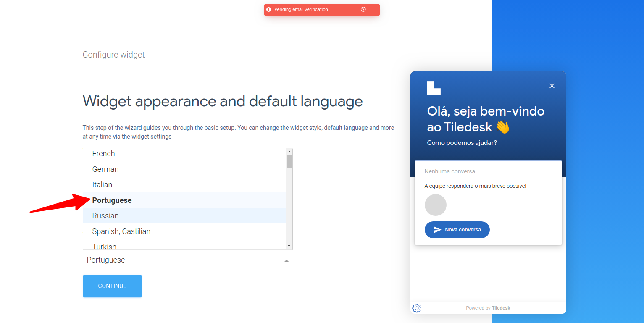The height and width of the screenshot is (323, 644).
Task: Click the warning icon in Pending email verification banner
Action: (269, 9)
